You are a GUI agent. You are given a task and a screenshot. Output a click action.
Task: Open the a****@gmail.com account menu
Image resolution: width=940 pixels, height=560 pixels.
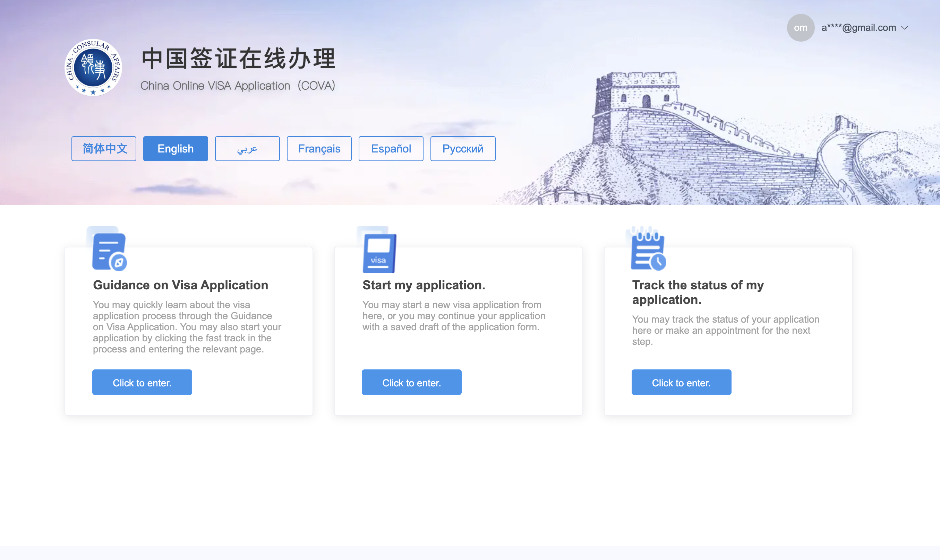tap(858, 27)
